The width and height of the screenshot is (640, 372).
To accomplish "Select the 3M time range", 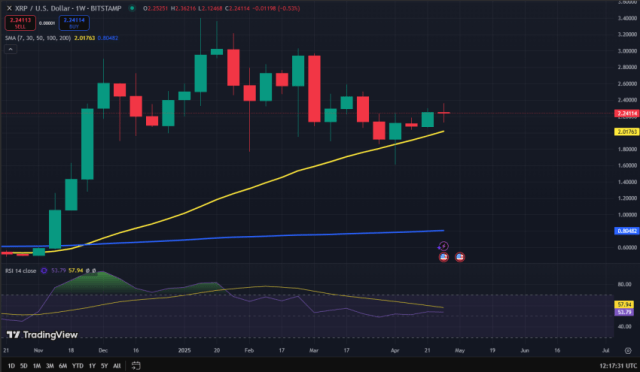I will pyautogui.click(x=50, y=366).
